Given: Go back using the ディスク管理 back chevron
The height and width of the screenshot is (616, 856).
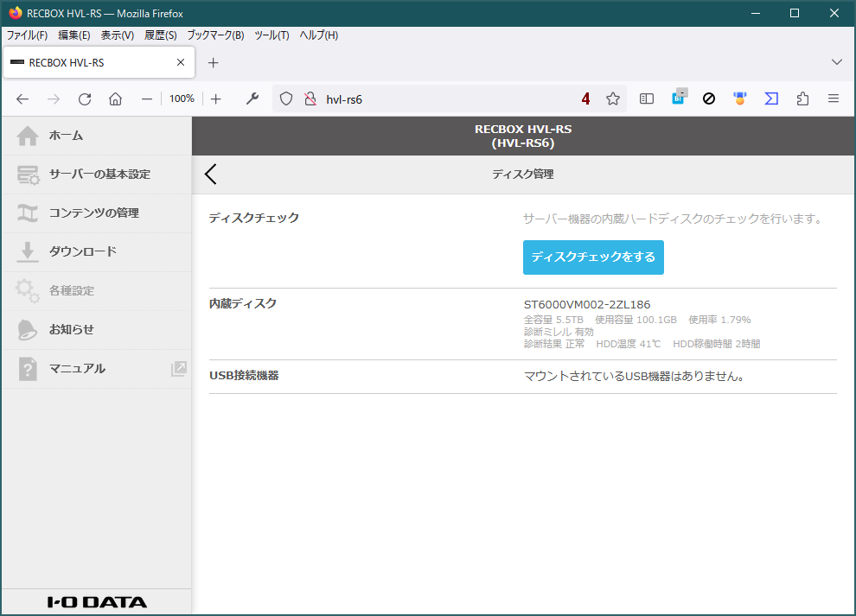Looking at the screenshot, I should 209,173.
